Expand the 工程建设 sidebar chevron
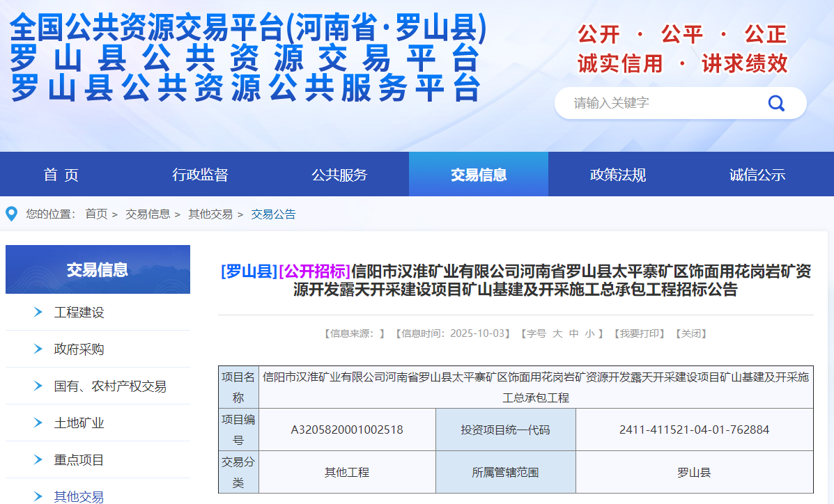Image resolution: width=834 pixels, height=504 pixels. (38, 313)
